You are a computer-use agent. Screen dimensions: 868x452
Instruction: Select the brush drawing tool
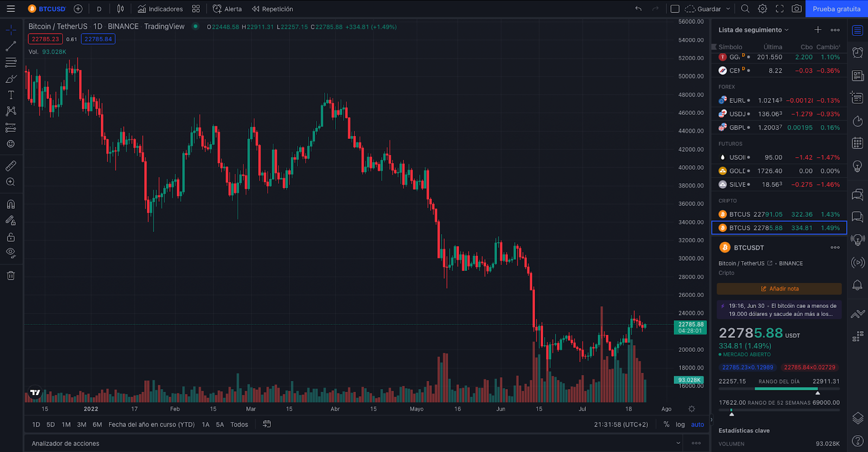11,79
